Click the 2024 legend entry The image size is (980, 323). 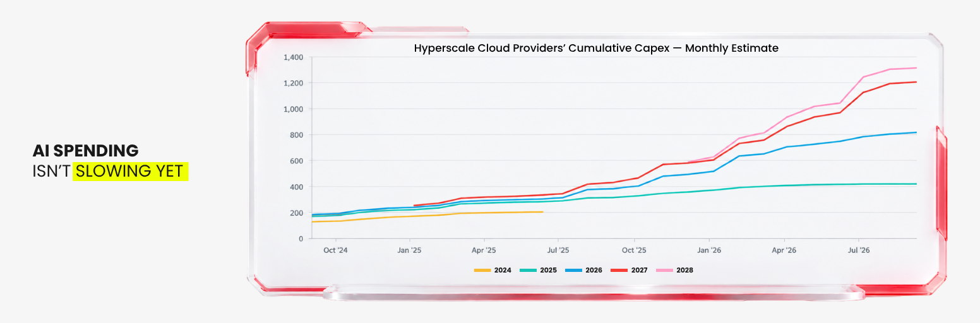(493, 270)
